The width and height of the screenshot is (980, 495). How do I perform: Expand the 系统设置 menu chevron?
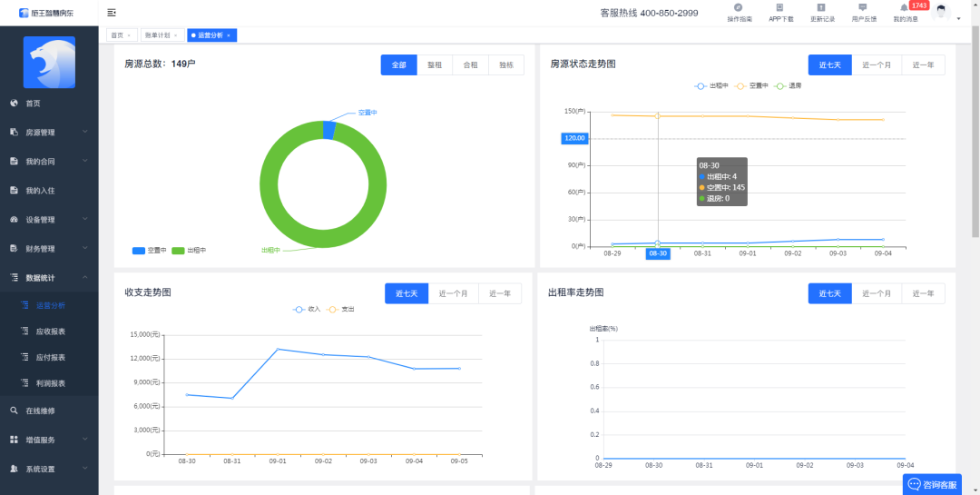[x=85, y=469]
